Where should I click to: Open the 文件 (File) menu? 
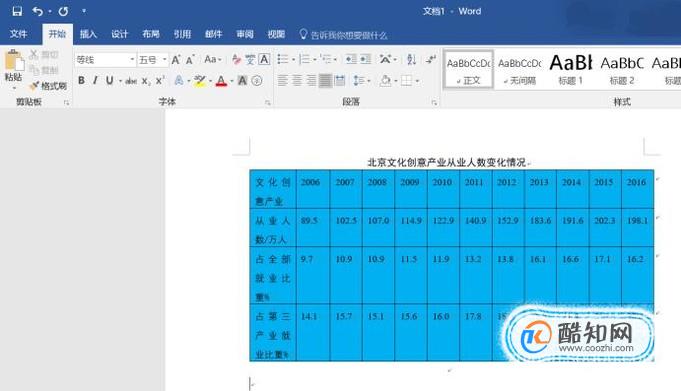18,34
